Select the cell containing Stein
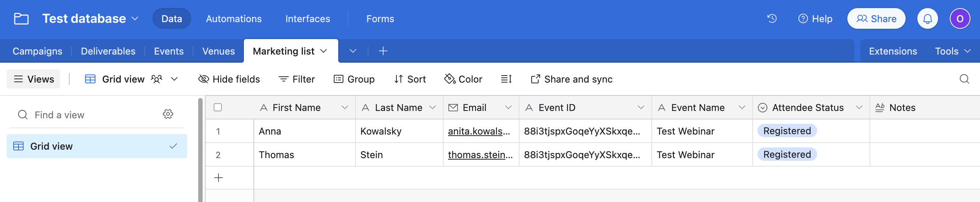This screenshot has width=980, height=202. pos(399,155)
